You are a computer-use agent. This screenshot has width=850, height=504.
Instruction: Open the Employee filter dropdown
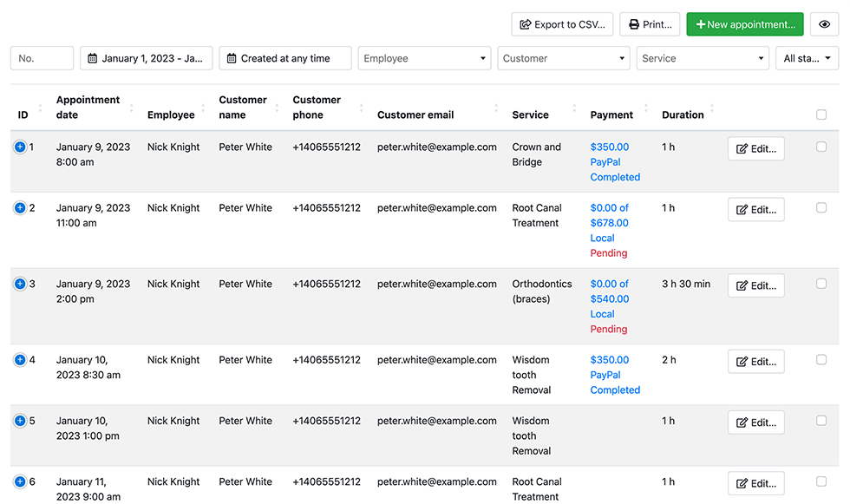[x=424, y=58]
